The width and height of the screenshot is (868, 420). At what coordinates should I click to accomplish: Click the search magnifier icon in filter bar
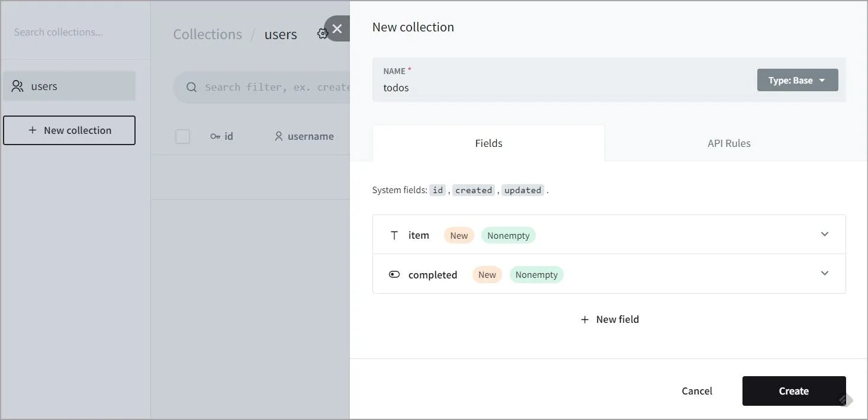click(x=191, y=87)
